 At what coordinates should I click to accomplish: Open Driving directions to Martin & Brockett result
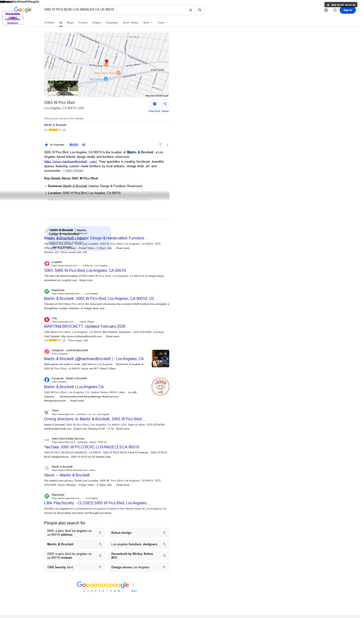[x=96, y=424]
